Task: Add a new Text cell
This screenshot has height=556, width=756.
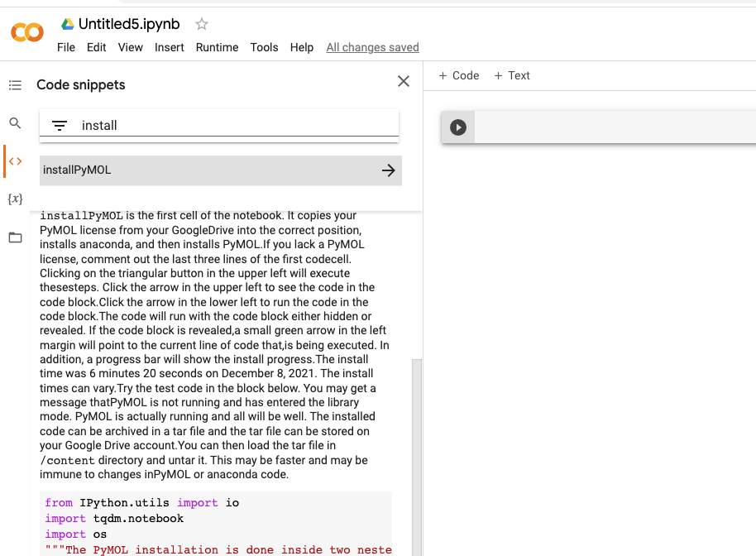Action: click(x=511, y=76)
